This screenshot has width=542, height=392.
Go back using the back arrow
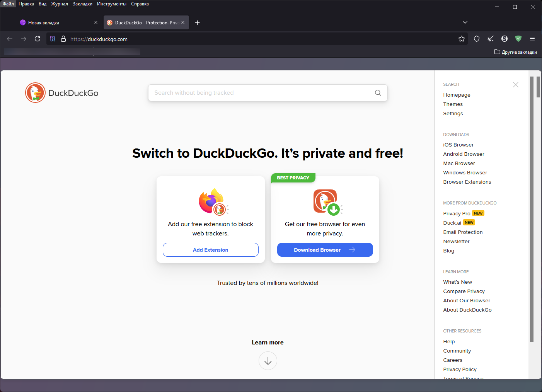tap(10, 39)
